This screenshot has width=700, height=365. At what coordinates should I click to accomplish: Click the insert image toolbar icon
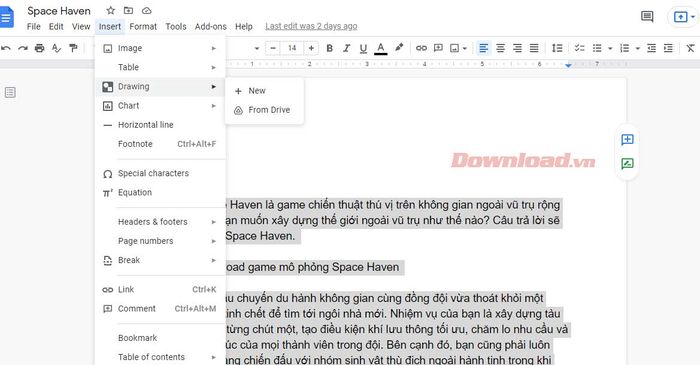454,48
